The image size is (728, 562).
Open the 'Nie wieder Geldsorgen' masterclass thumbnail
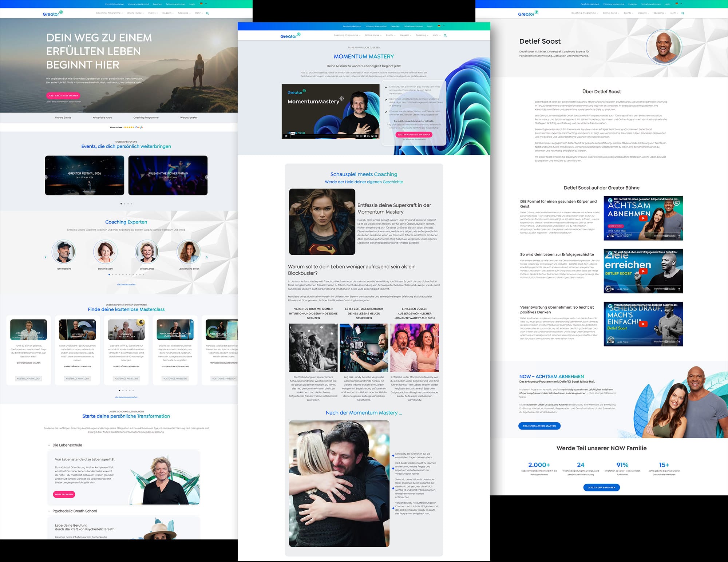(78, 330)
